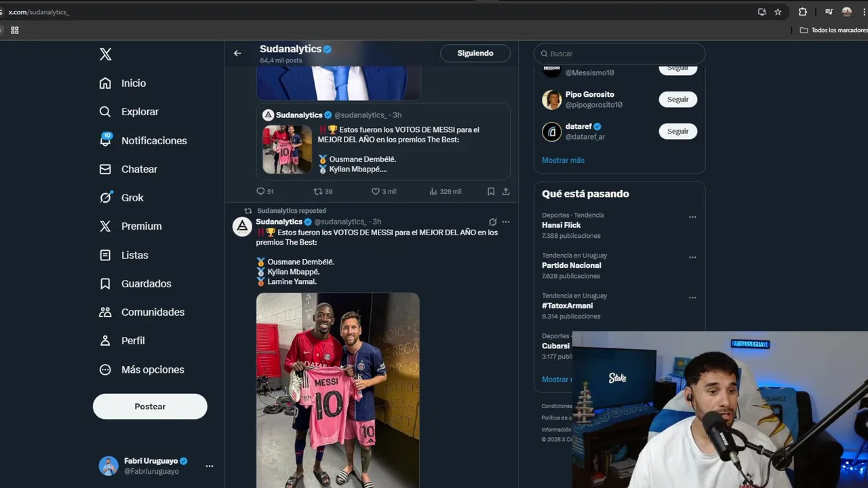Click the install app icon in address bar
Image resolution: width=868 pixels, height=488 pixels.
point(762,12)
